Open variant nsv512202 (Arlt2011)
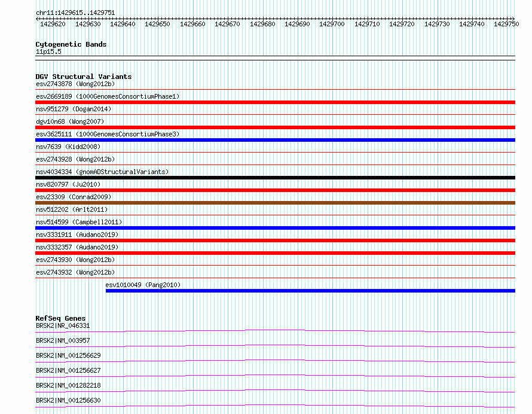 point(72,209)
